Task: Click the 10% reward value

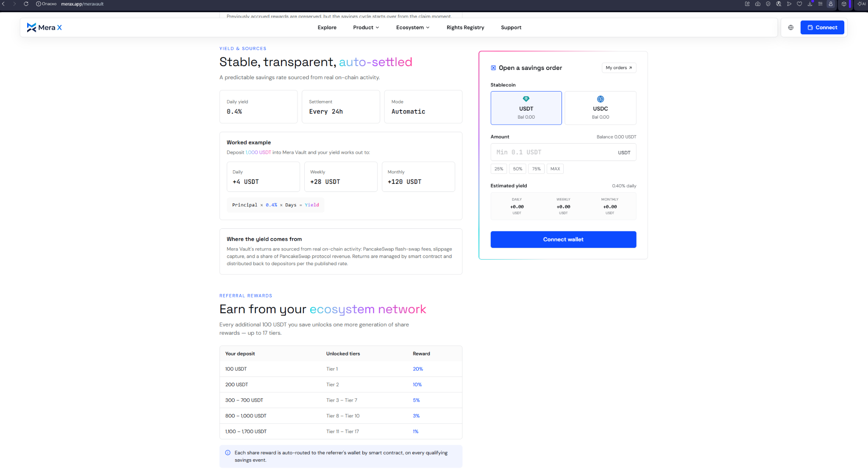Action: pyautogui.click(x=417, y=385)
